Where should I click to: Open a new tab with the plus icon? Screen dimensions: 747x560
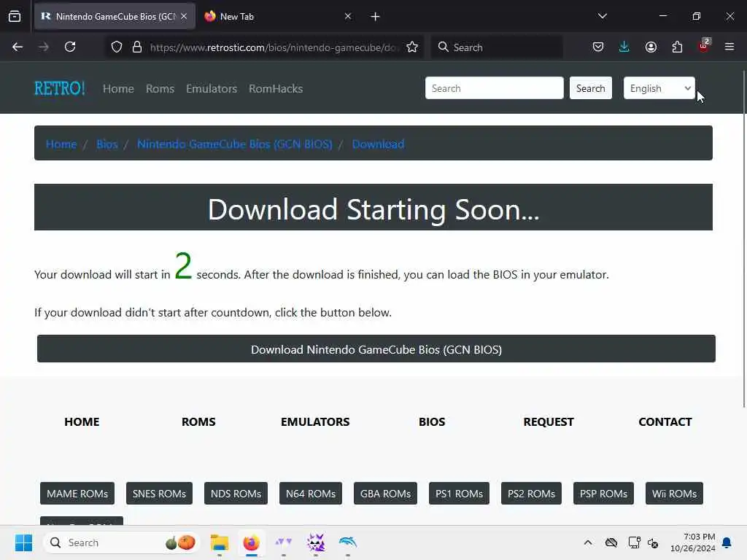tap(376, 17)
